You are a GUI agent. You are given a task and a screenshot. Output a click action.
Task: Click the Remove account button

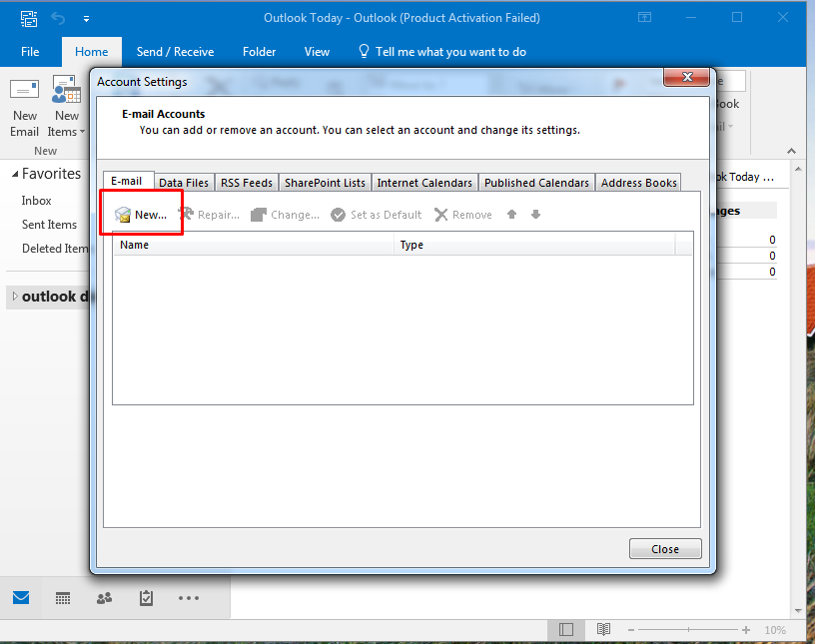[463, 214]
